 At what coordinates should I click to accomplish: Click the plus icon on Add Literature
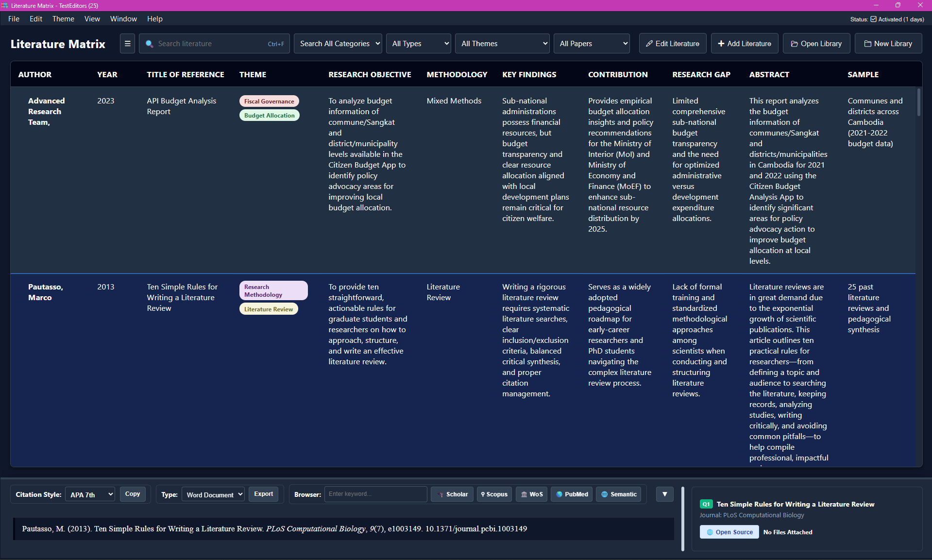721,44
